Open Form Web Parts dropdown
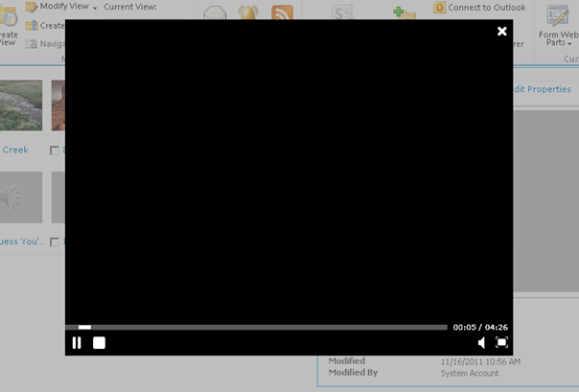Screen dimensions: 579x392 click(559, 38)
